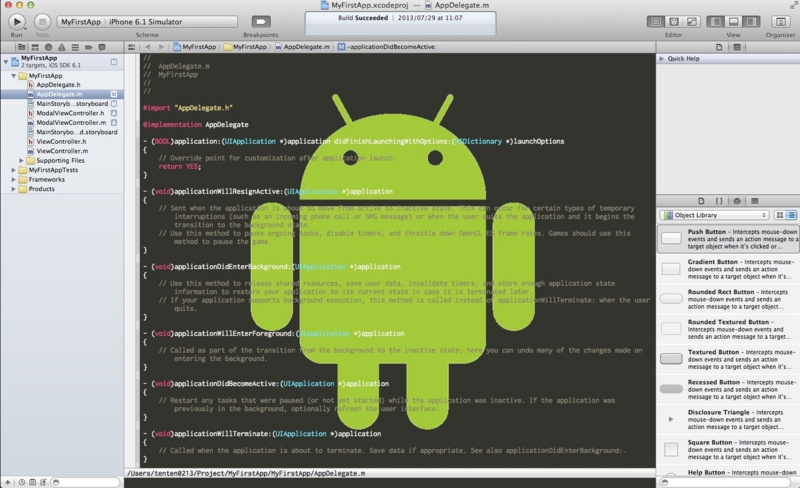Viewport: 800px width, 488px height.
Task: Select the Rounded Textured Button object
Action: [x=728, y=329]
